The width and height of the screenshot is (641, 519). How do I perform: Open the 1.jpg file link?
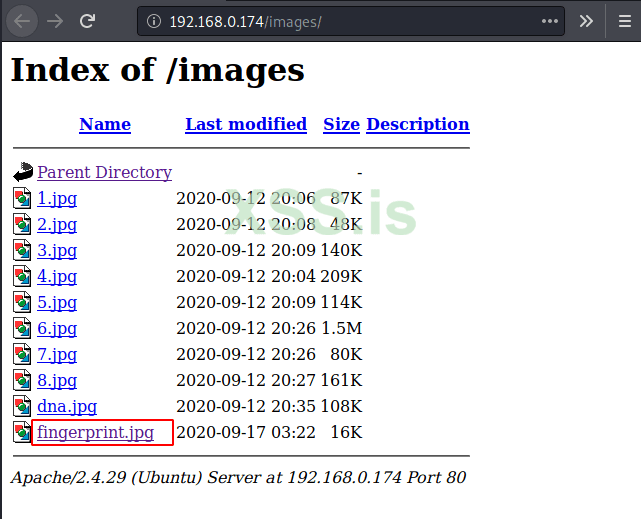(x=57, y=199)
